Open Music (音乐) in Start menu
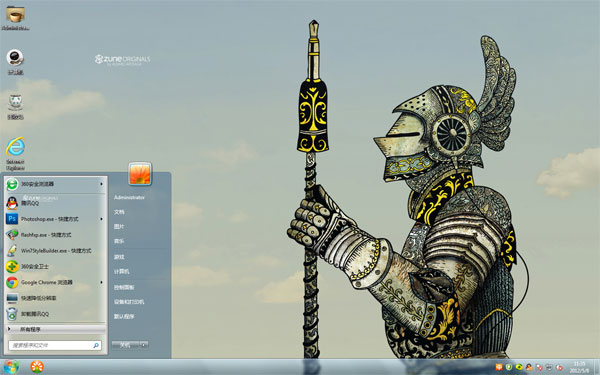The height and width of the screenshot is (375, 600). click(119, 241)
